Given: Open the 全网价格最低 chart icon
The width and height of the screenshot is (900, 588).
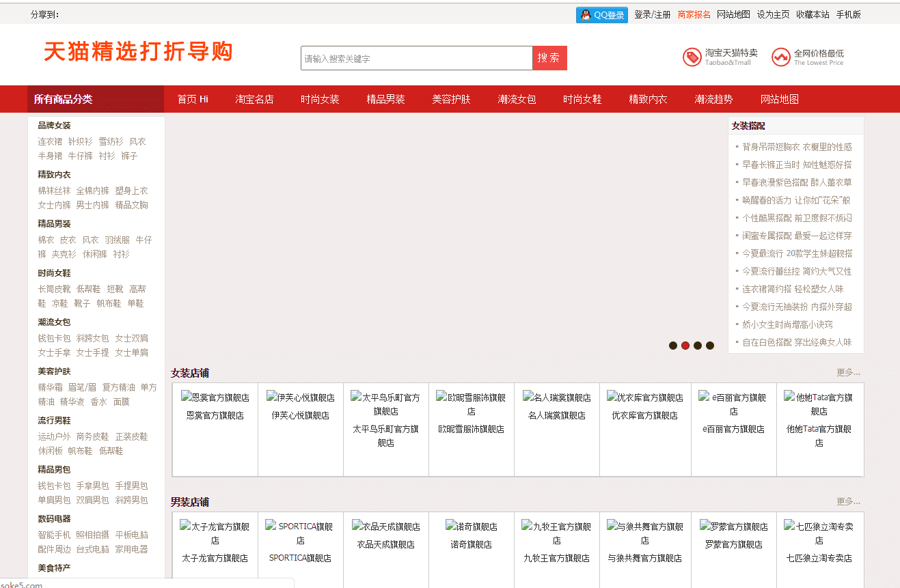Looking at the screenshot, I should (780, 57).
